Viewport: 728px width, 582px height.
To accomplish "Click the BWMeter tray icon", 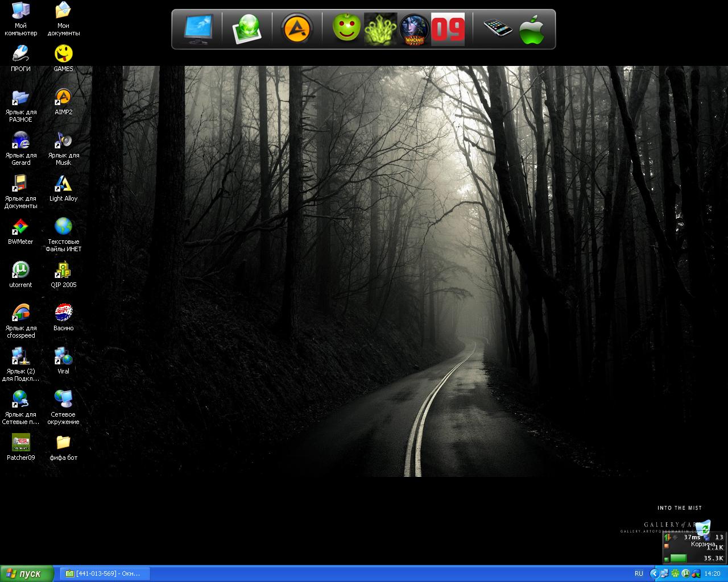I will point(696,574).
